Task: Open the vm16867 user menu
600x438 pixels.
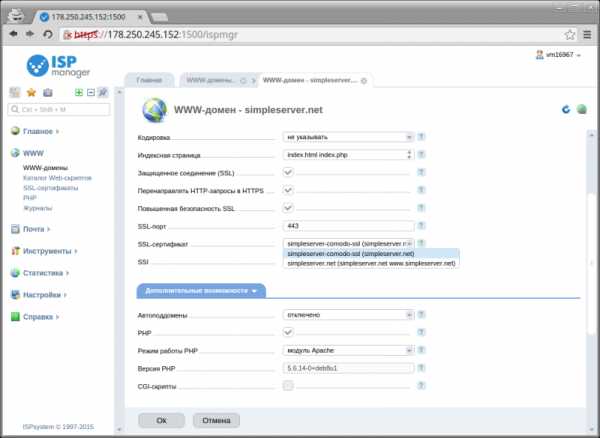Action: point(558,55)
